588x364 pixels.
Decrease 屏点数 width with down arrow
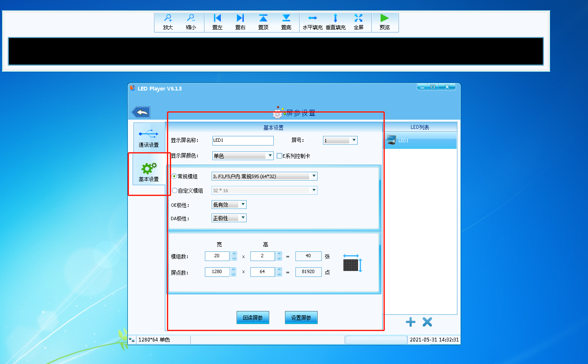(233, 274)
